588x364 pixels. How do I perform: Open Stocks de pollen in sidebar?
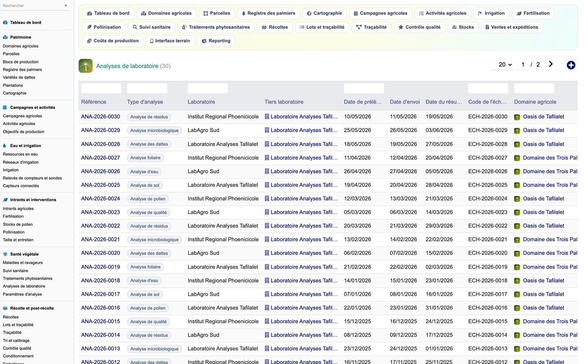[18, 224]
